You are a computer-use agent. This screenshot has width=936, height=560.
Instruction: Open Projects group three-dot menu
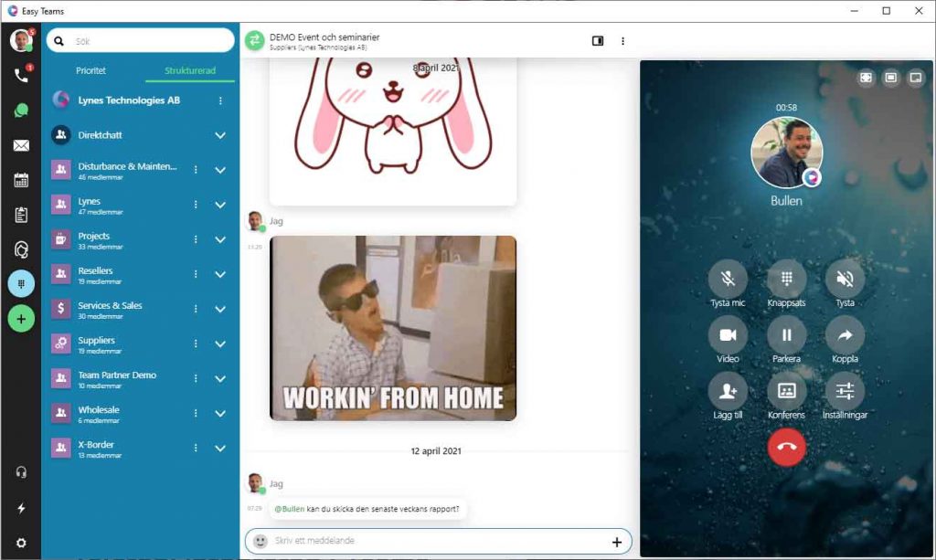pyautogui.click(x=196, y=239)
